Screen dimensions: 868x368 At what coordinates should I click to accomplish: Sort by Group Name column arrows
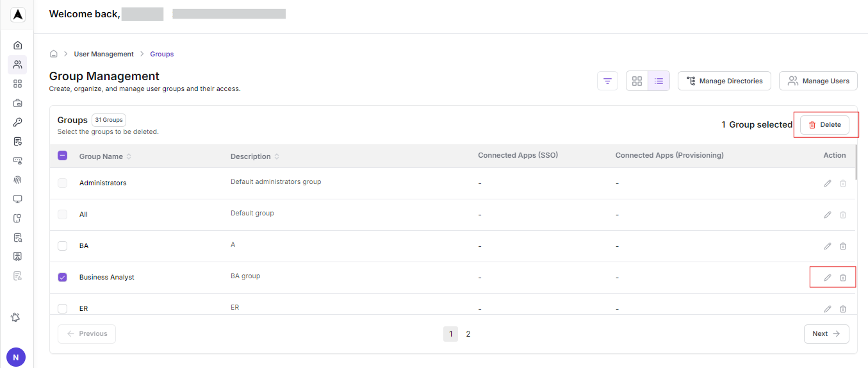[129, 156]
